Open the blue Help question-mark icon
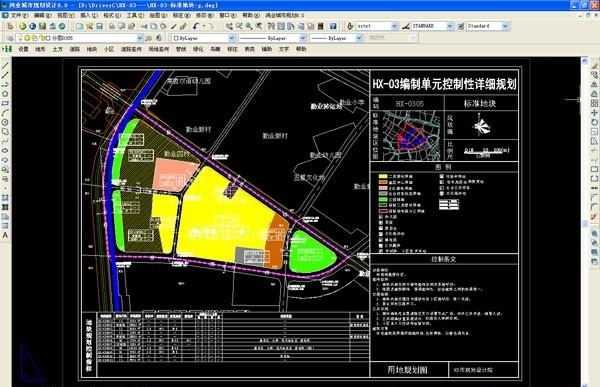The image size is (600, 387). point(333,26)
